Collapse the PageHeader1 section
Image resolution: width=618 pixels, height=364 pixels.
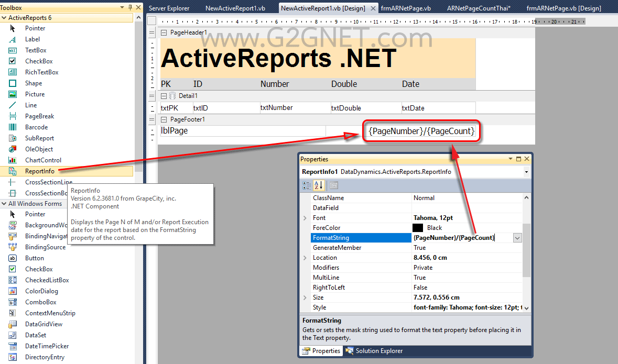(x=164, y=32)
